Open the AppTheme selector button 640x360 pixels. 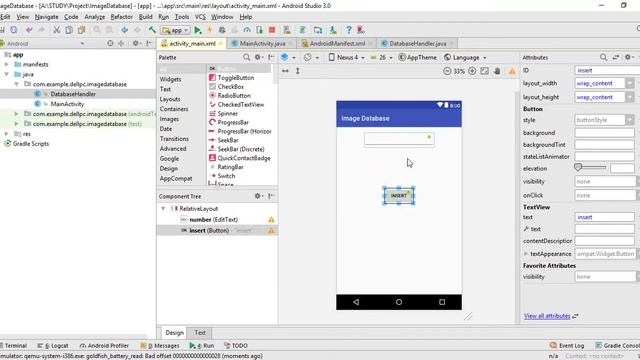[x=418, y=58]
